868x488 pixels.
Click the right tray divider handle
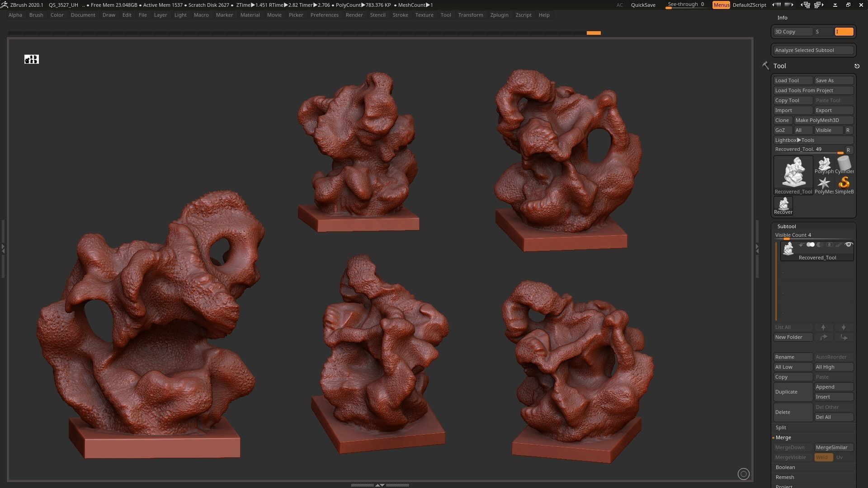point(757,249)
